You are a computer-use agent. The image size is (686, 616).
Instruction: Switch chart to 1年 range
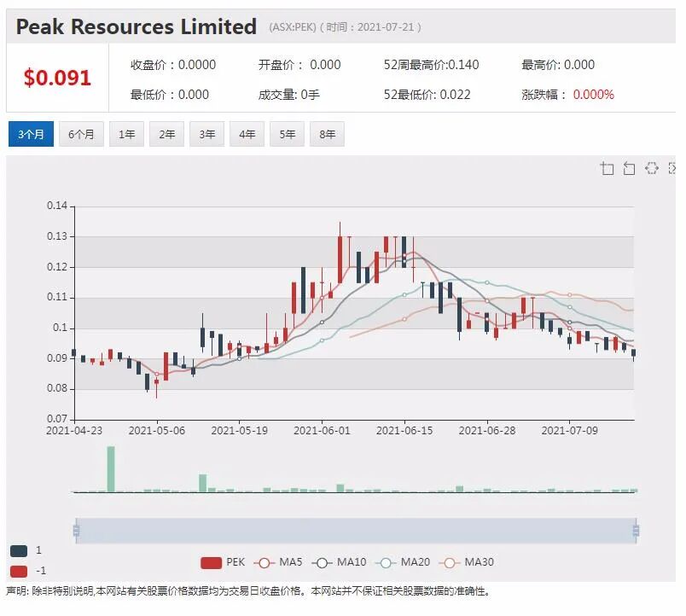[x=126, y=134]
